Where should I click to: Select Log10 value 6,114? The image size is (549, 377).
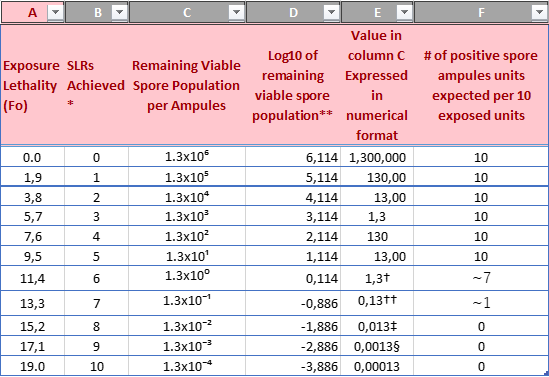(x=293, y=157)
